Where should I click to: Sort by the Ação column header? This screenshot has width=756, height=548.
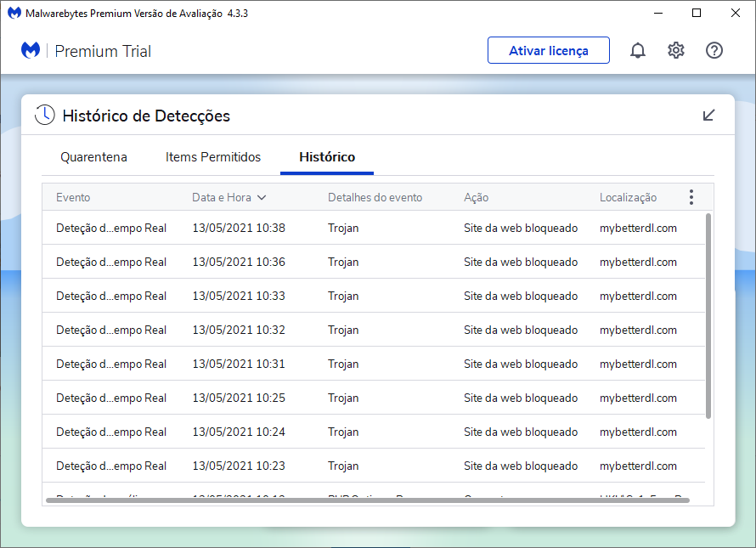click(x=476, y=197)
